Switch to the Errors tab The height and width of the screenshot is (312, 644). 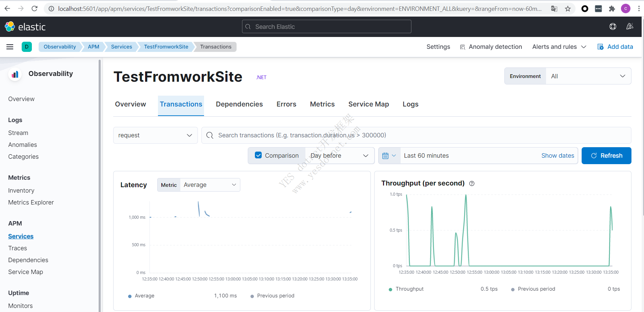tap(286, 104)
